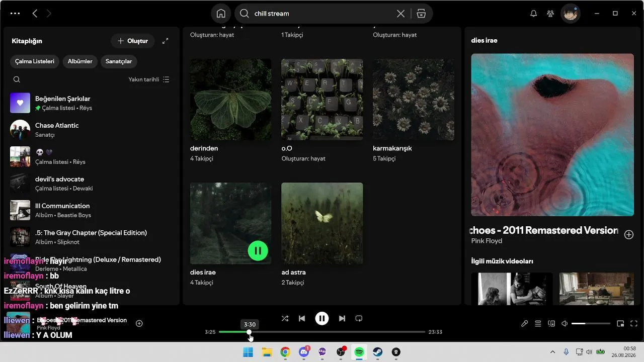Viewport: 644px width, 362px height.
Task: Open the Yakın tarihli sort menu
Action: tap(149, 79)
